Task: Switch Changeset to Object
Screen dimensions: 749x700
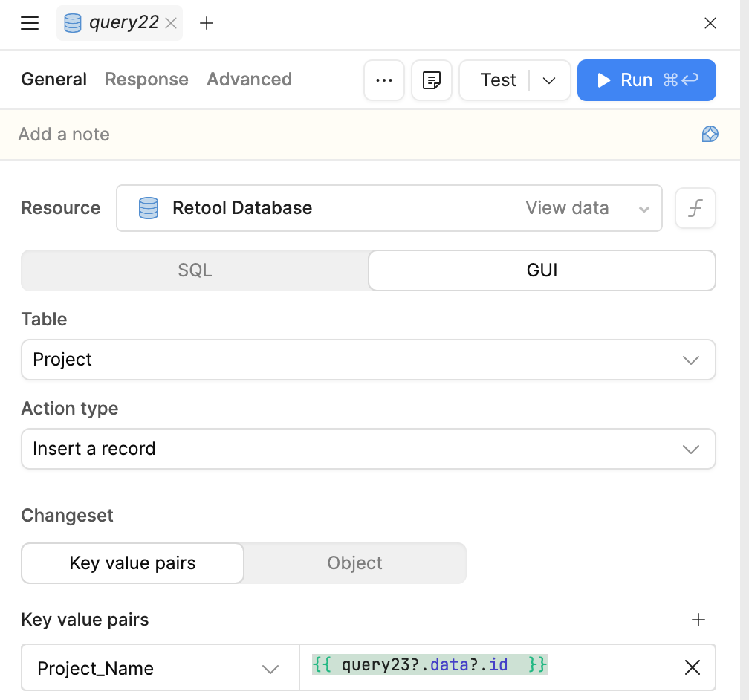Action: pyautogui.click(x=354, y=563)
